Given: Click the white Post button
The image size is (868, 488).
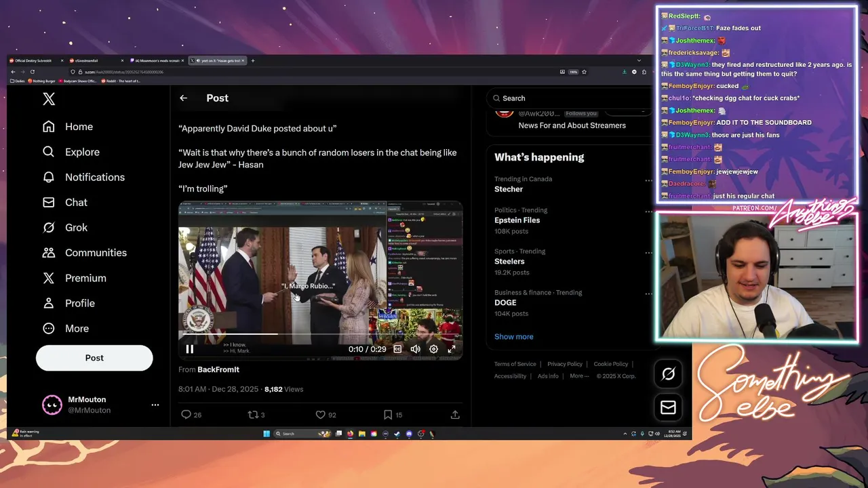Looking at the screenshot, I should [94, 358].
